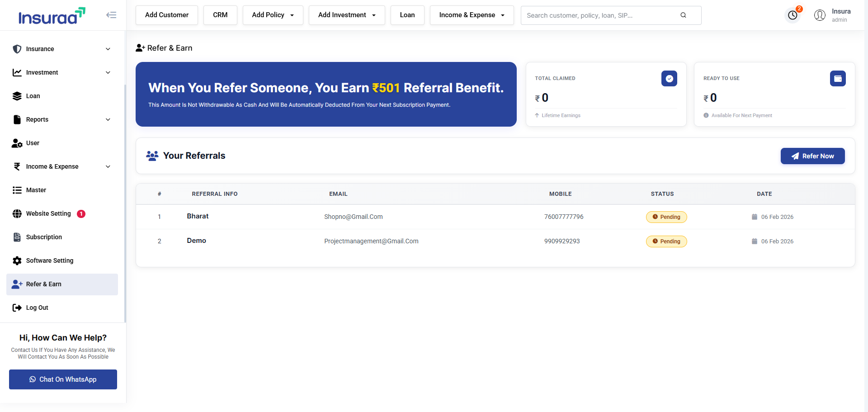Viewport: 868px width, 412px height.
Task: Open the Master sidebar menu
Action: 62,190
